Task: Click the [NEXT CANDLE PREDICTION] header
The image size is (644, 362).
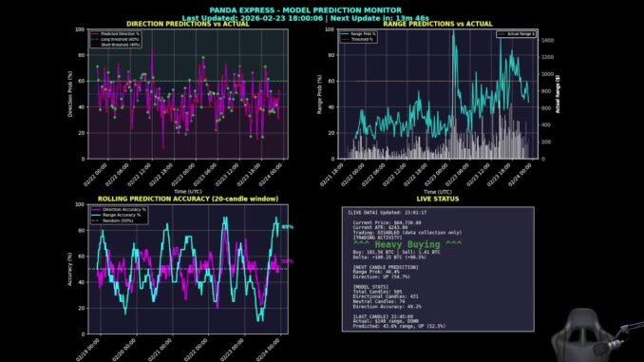Action: (x=386, y=267)
